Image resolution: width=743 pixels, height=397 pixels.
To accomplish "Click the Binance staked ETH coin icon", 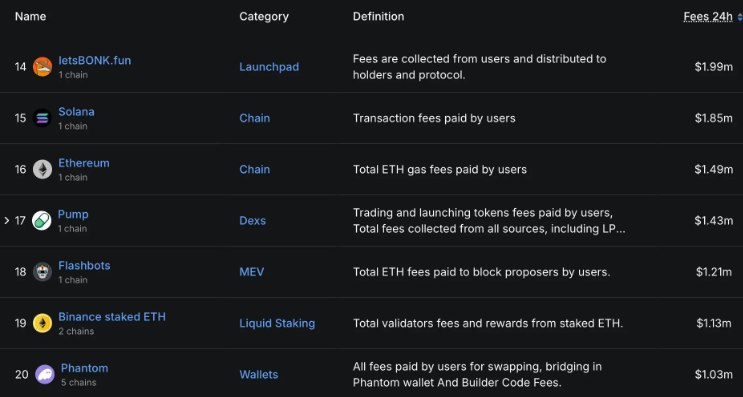I will [x=42, y=323].
